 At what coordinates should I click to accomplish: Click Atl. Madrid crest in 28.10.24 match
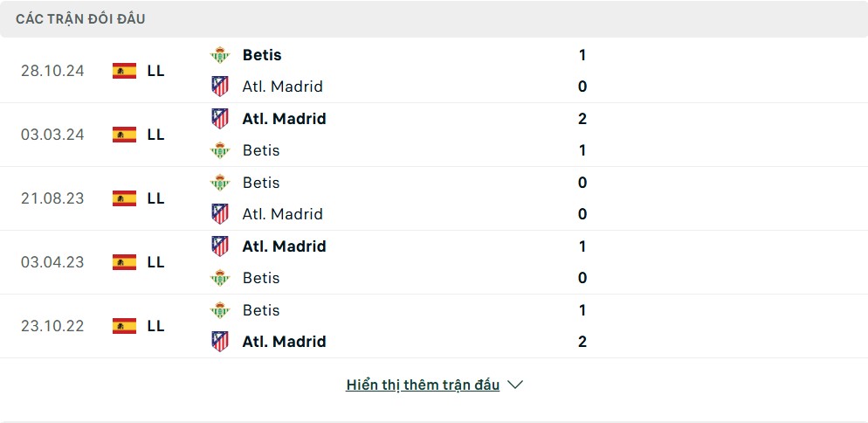pos(220,87)
